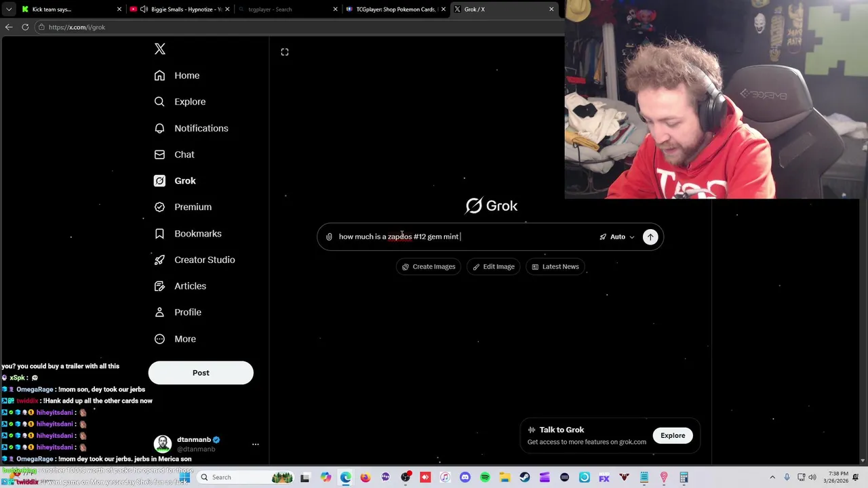Screen dimensions: 868x488
Task: Select the Grok sidebar icon
Action: pyautogui.click(x=159, y=181)
